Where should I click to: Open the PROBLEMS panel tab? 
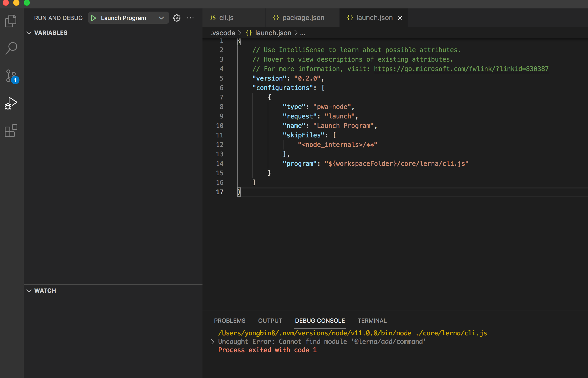pyautogui.click(x=230, y=321)
